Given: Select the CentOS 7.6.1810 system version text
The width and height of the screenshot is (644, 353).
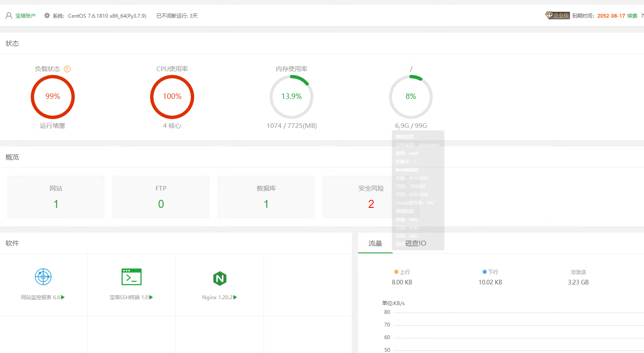Looking at the screenshot, I should point(107,16).
